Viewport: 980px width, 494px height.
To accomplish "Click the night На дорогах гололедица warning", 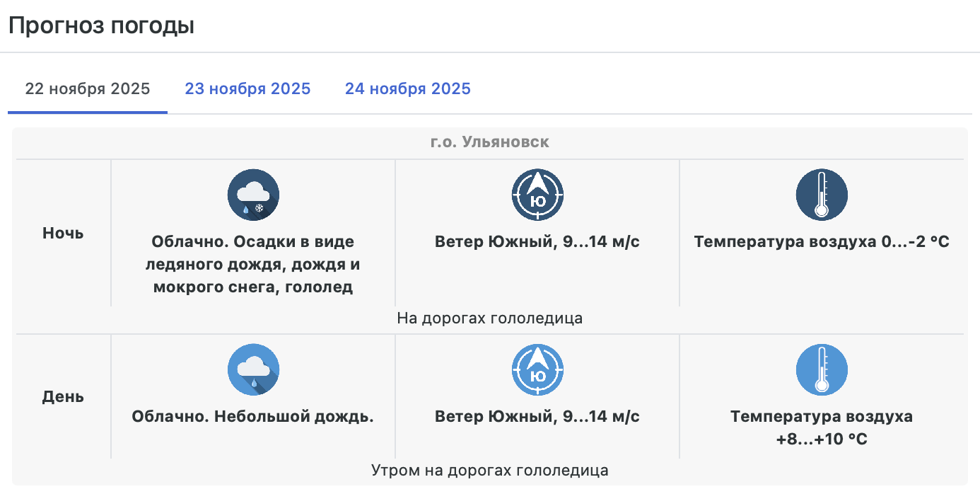I will tap(489, 318).
